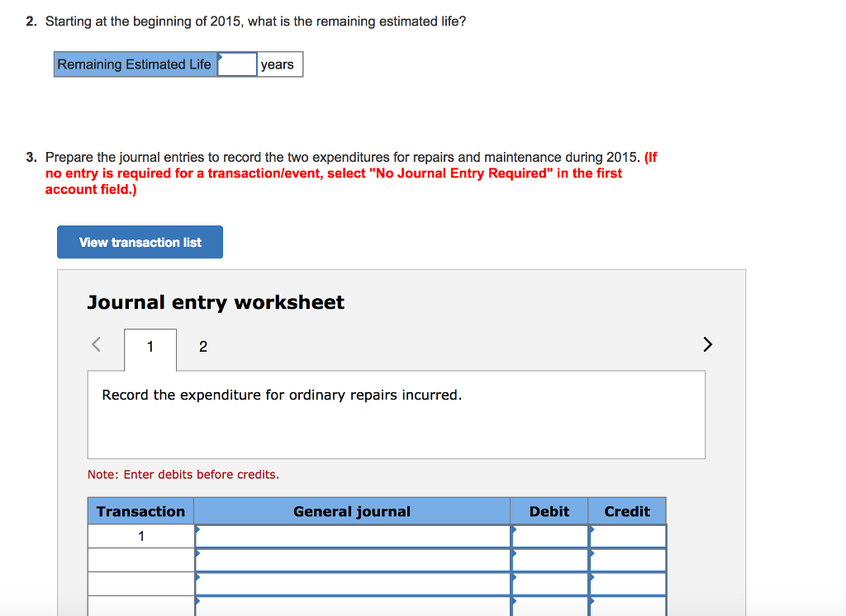Go to previous entry with left arrow
The height and width of the screenshot is (616, 846).
click(x=97, y=344)
